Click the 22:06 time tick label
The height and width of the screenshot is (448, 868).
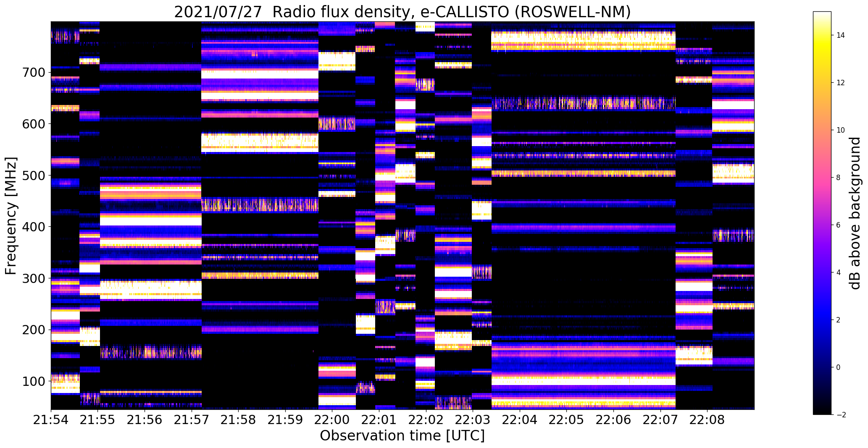[x=613, y=419]
